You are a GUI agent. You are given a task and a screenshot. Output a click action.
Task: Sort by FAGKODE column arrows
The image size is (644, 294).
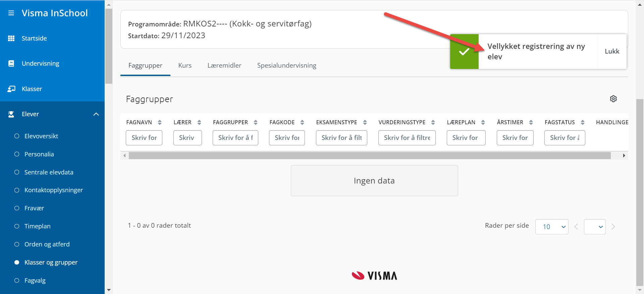(x=302, y=122)
